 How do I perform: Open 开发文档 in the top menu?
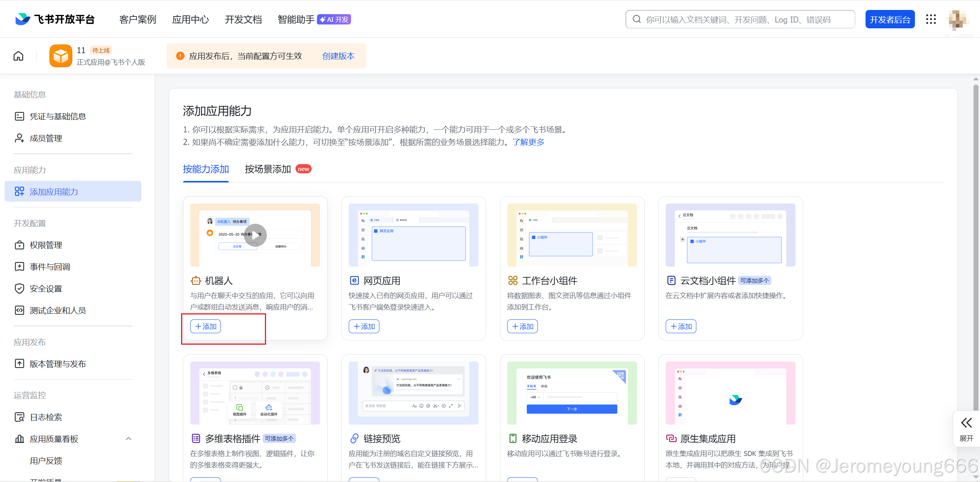tap(243, 19)
